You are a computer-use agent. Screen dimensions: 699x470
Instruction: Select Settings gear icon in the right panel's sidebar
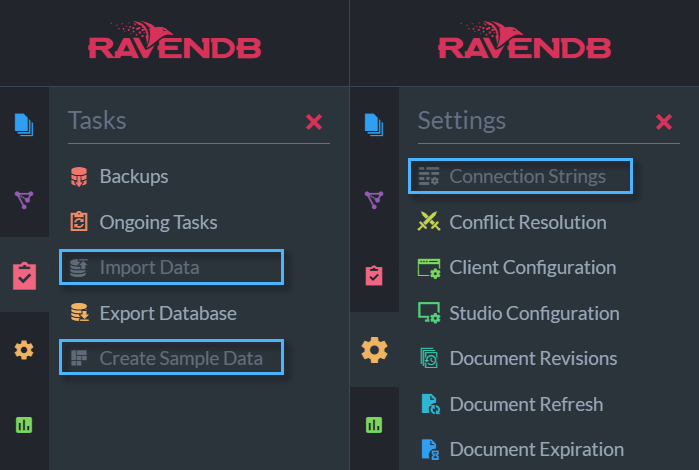tap(374, 350)
